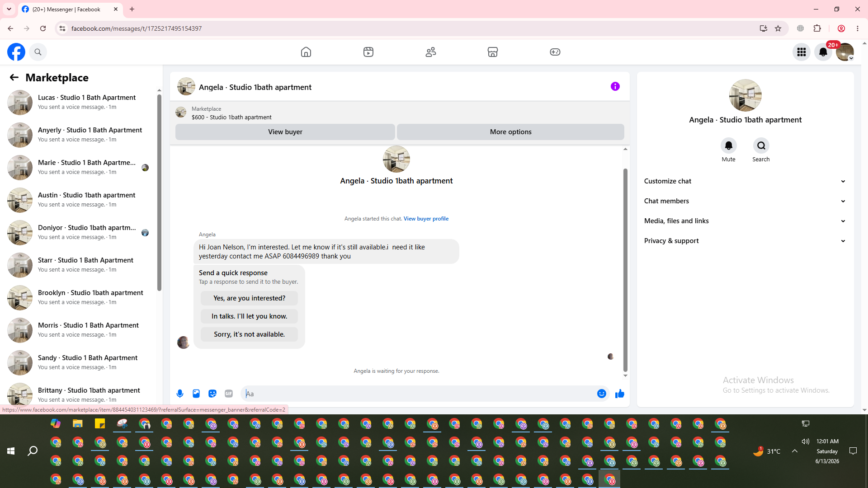
Task: Close the Messenger | Facebook tab
Action: tap(116, 9)
